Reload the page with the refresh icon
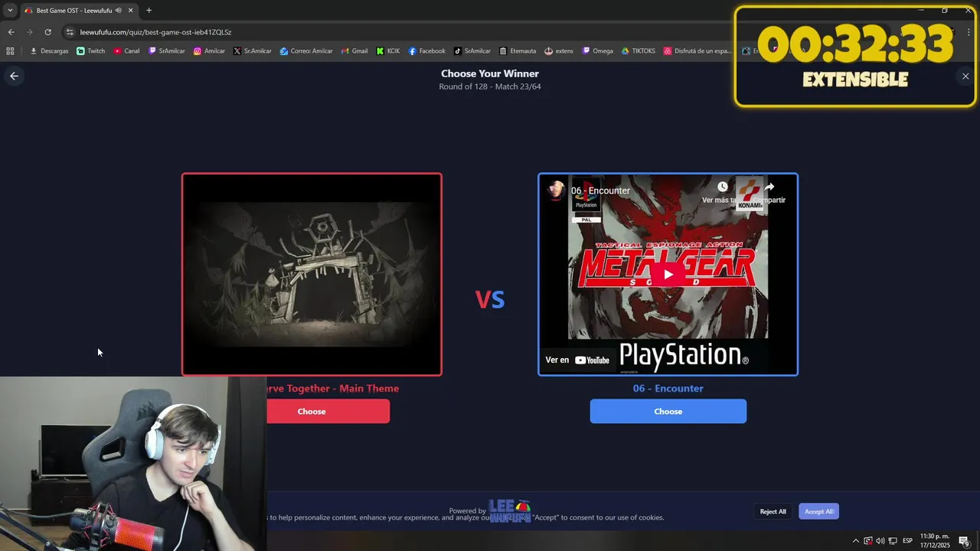 click(47, 32)
